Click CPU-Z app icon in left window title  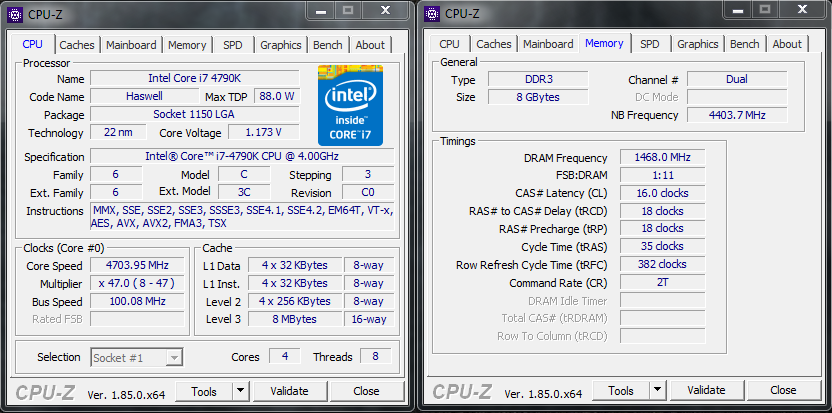point(16,14)
